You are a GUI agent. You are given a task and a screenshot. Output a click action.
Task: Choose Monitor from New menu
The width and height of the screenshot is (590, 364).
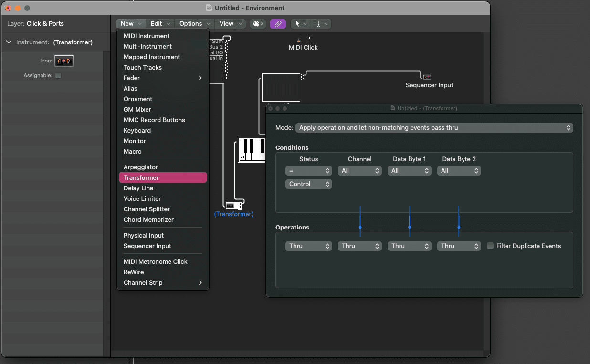(x=163, y=141)
